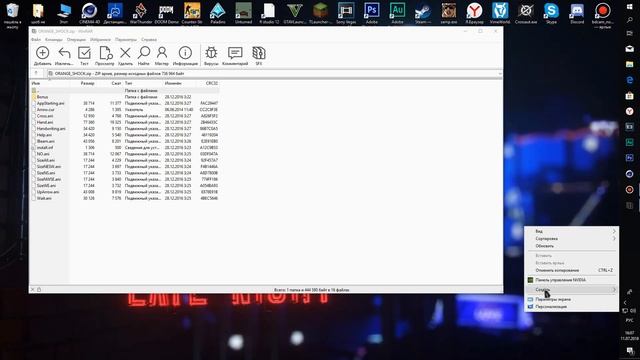Image resolution: width=640 pixels, height=360 pixels.
Task: Open the Найти (Find) magnifier icon
Action: tap(144, 56)
